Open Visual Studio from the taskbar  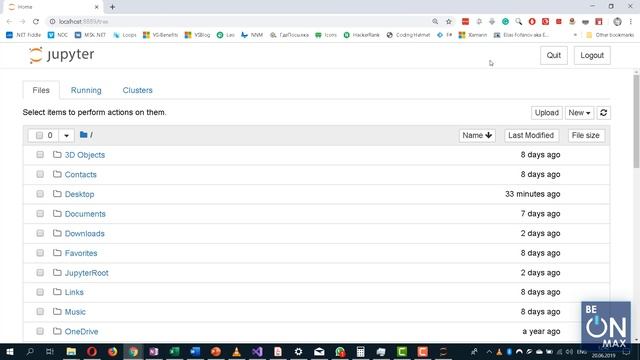click(257, 351)
